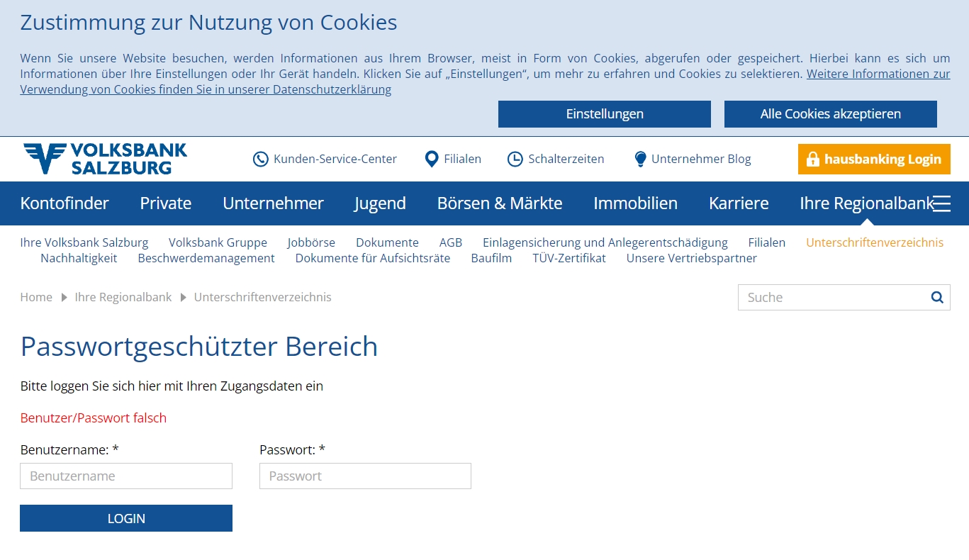
Task: Click the clock icon beside Schalterzeiten
Action: [x=515, y=159]
